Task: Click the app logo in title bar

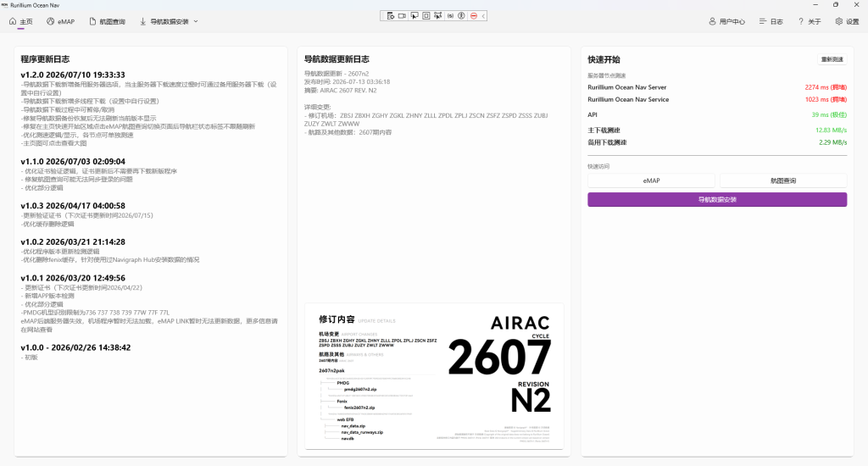Action: point(4,5)
